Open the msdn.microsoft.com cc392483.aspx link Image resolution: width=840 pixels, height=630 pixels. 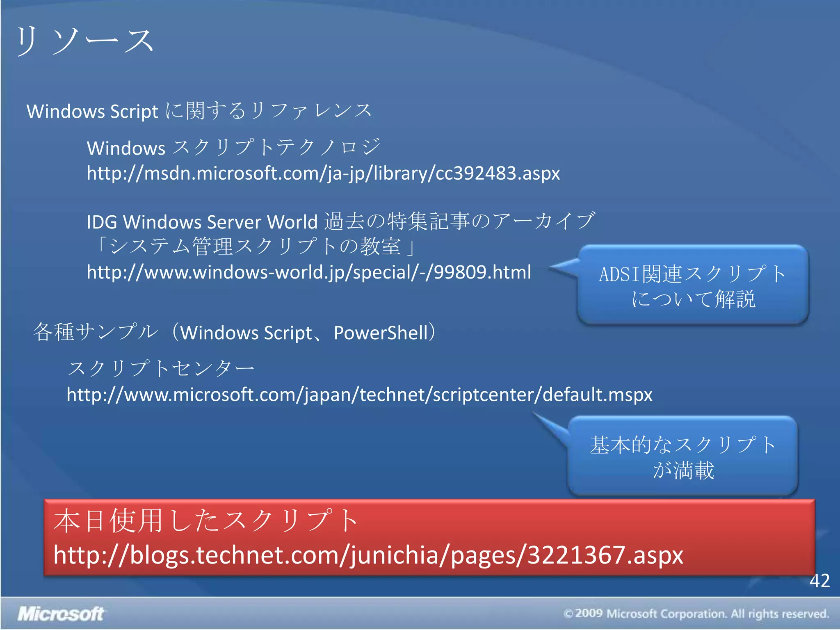(x=323, y=173)
